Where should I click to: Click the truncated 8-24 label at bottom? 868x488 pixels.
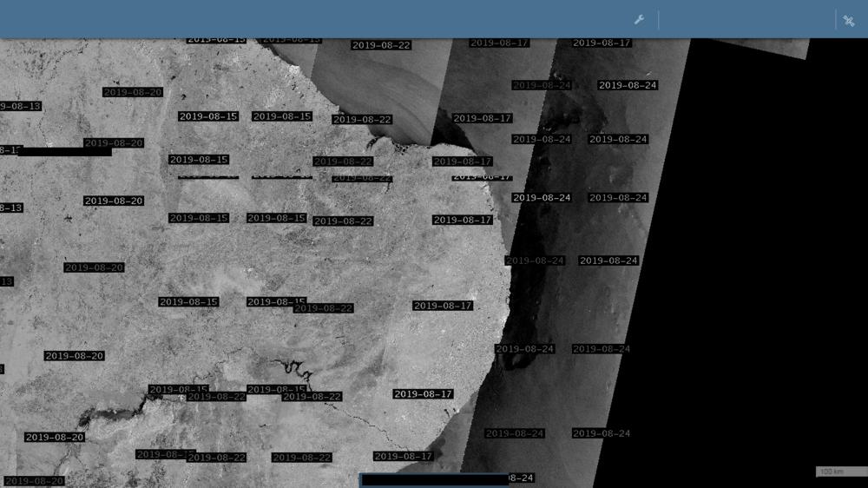click(521, 478)
